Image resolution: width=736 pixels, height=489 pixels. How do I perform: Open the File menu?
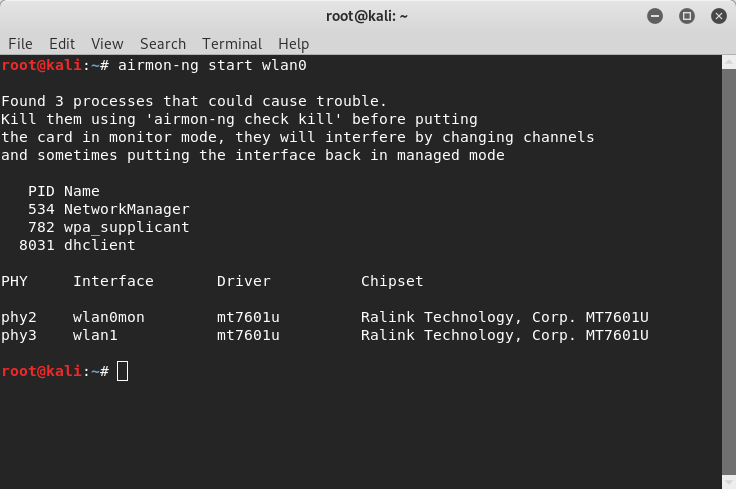pyautogui.click(x=20, y=44)
